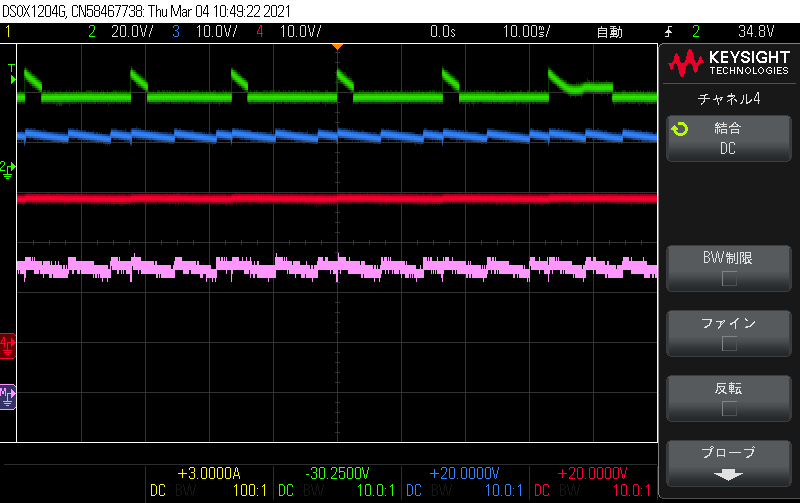Click the yellow channel 1 indicator
This screenshot has height=503, width=800.
[x=8, y=32]
